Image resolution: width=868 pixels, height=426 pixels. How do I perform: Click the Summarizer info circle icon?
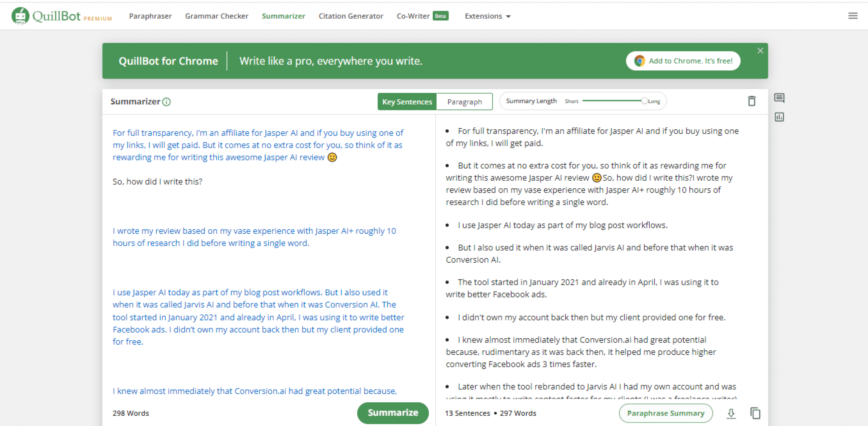coord(167,102)
